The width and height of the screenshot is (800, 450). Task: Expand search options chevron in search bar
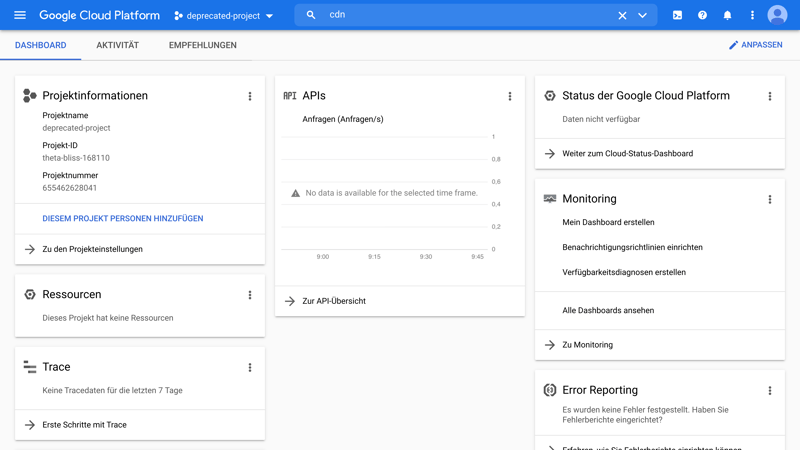643,15
